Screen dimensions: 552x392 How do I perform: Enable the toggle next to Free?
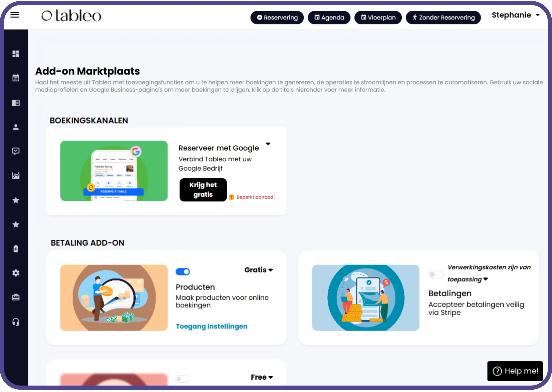pyautogui.click(x=183, y=379)
